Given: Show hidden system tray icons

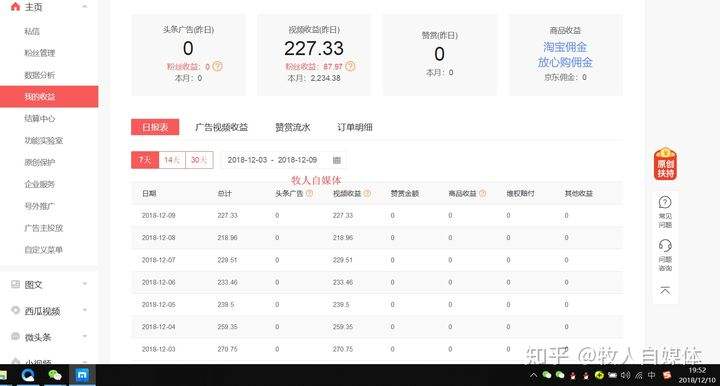Looking at the screenshot, I should tap(533, 375).
